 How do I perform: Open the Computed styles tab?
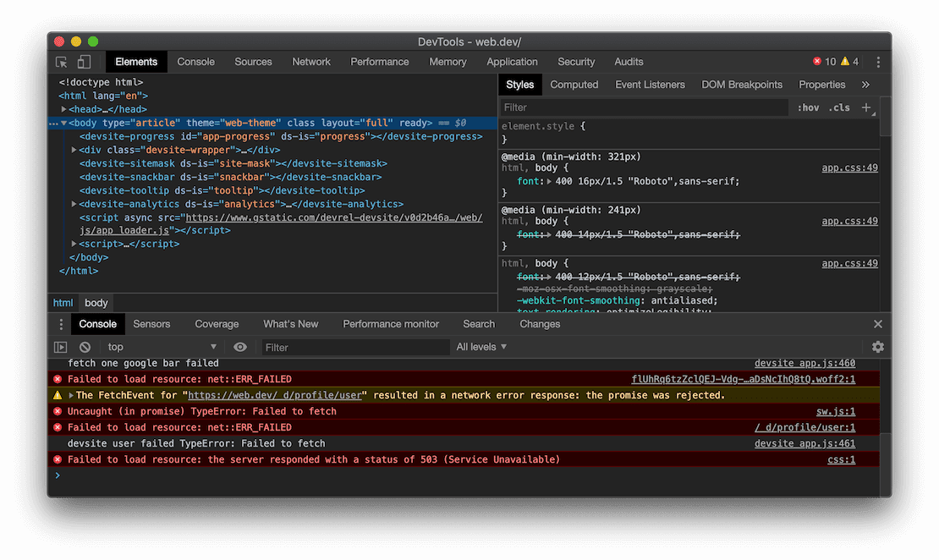[x=574, y=85]
